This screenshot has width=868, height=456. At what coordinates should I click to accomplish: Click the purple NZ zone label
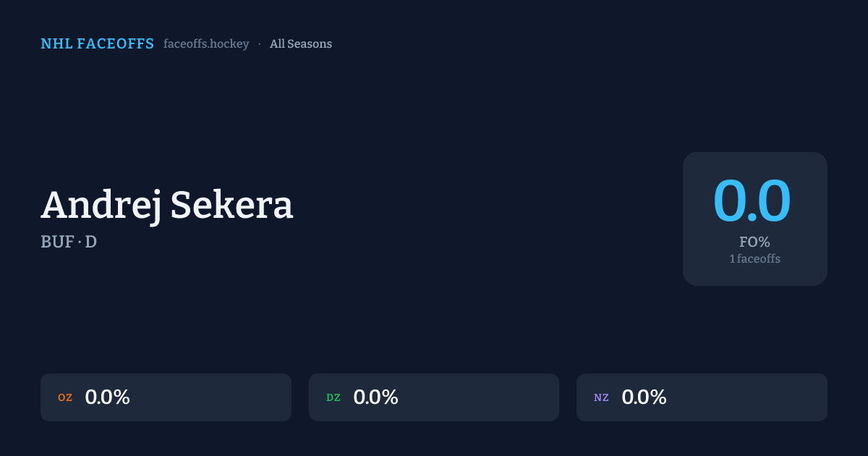point(601,397)
